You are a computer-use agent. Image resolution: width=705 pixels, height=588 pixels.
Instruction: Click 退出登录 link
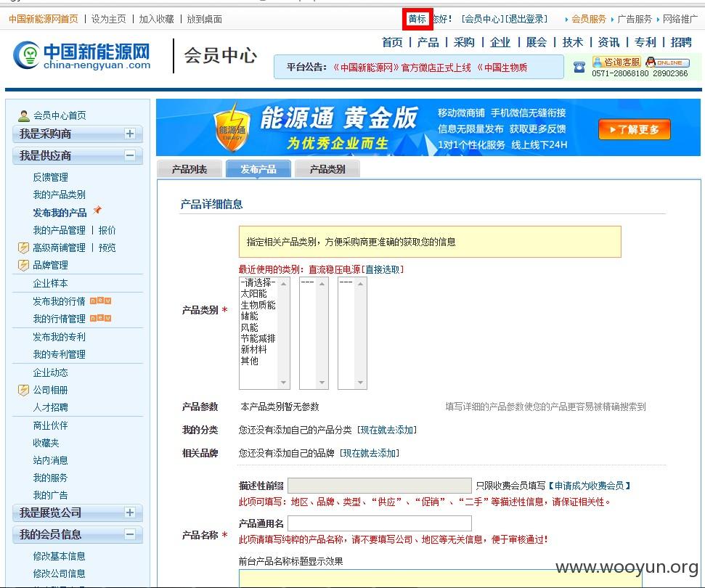pos(526,19)
